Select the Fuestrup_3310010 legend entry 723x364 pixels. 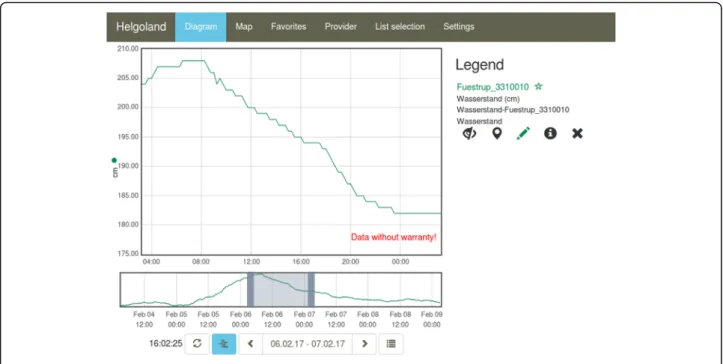point(492,87)
